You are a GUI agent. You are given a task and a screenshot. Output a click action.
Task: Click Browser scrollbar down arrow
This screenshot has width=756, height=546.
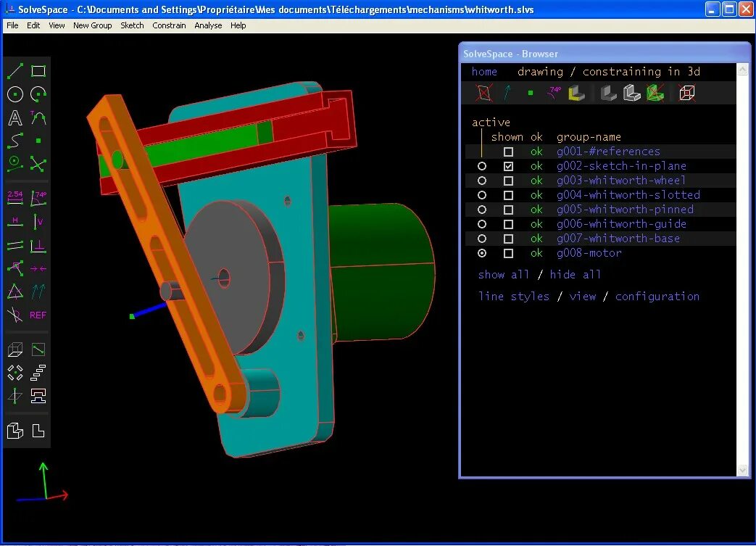pos(742,470)
